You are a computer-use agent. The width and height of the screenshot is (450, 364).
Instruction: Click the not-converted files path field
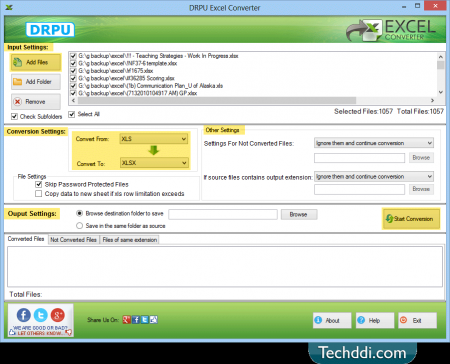pyautogui.click(x=359, y=158)
